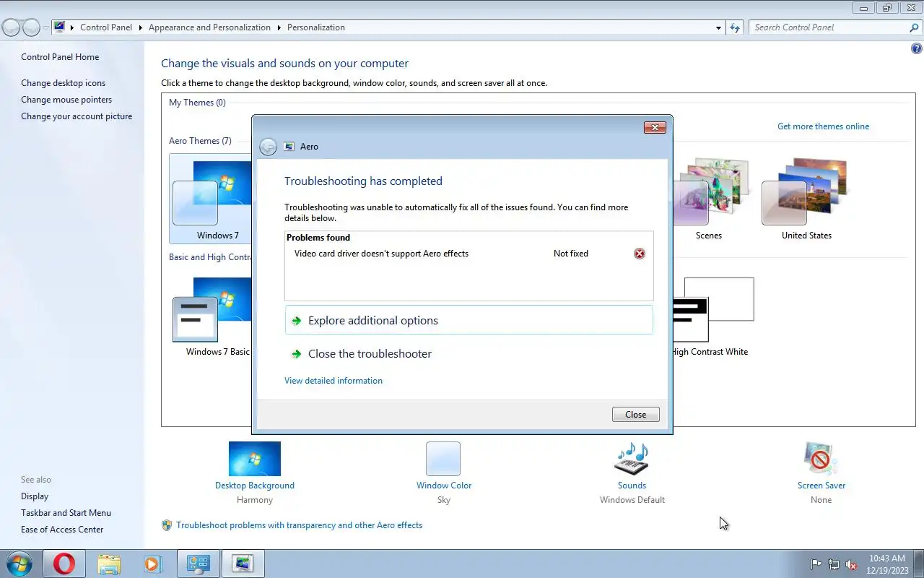Click the shield icon next to Troubleshoot link

click(x=167, y=525)
